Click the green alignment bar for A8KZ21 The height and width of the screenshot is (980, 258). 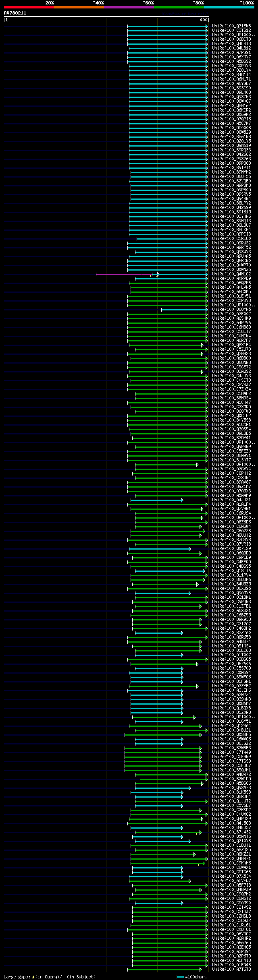click(163, 854)
